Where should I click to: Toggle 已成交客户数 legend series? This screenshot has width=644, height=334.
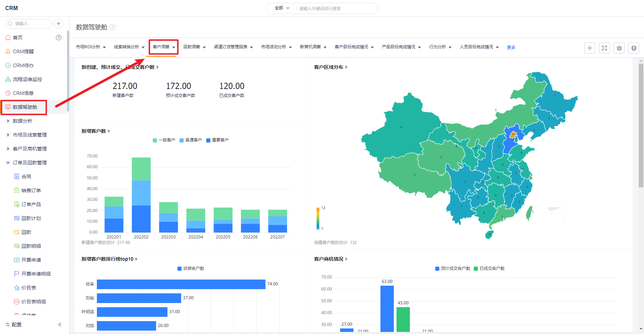click(489, 269)
